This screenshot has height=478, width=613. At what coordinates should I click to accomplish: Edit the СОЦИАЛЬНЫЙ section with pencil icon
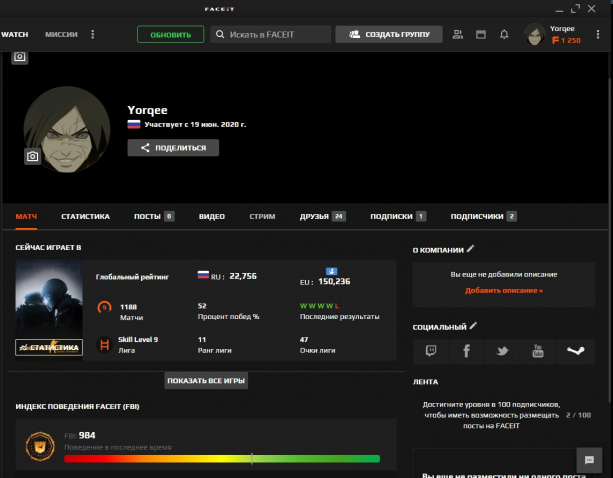tap(474, 326)
